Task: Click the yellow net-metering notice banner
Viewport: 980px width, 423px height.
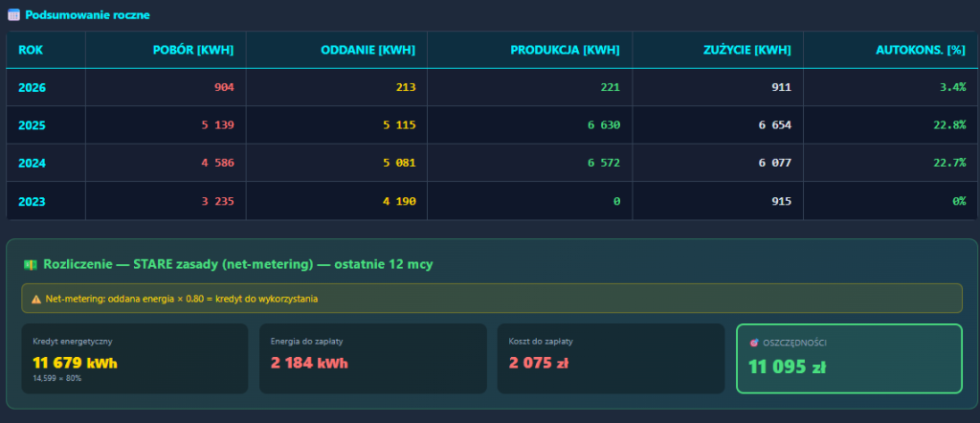Action: [490, 299]
